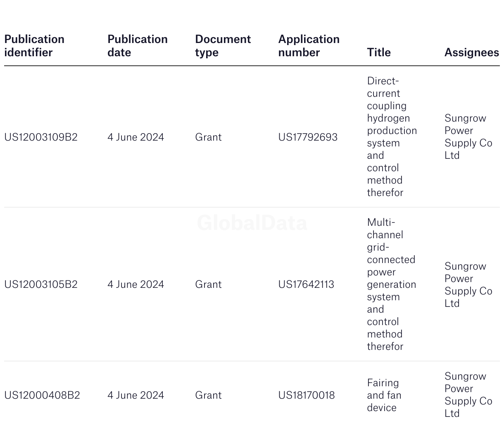Screen dimensions: 504x445
Task: Click application number US18170018
Action: [307, 395]
